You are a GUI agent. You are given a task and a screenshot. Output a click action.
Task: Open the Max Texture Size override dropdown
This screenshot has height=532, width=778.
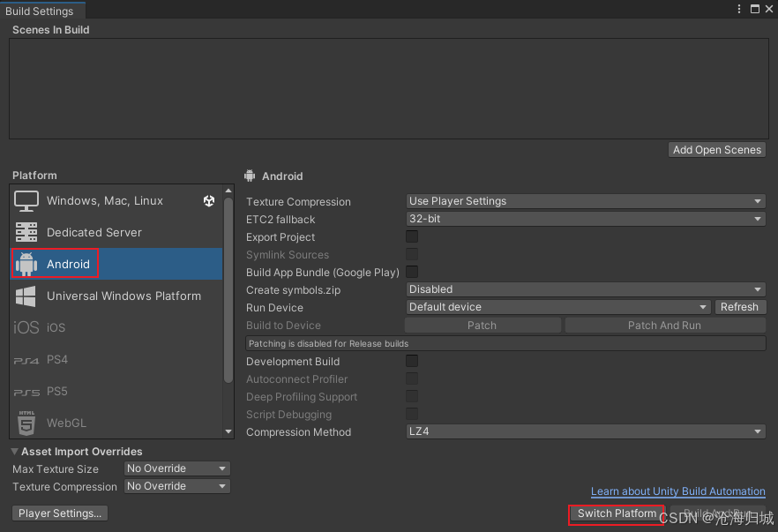176,468
